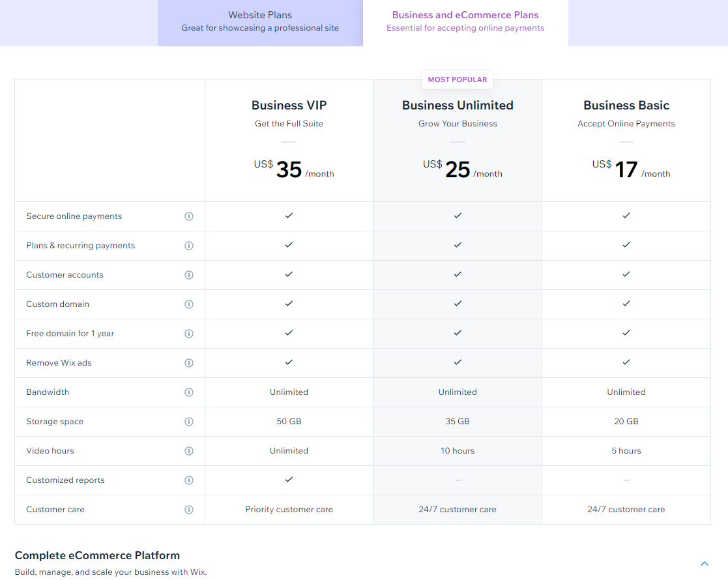The height and width of the screenshot is (580, 728).
Task: Select the Business Unlimited plan heading
Action: click(458, 106)
